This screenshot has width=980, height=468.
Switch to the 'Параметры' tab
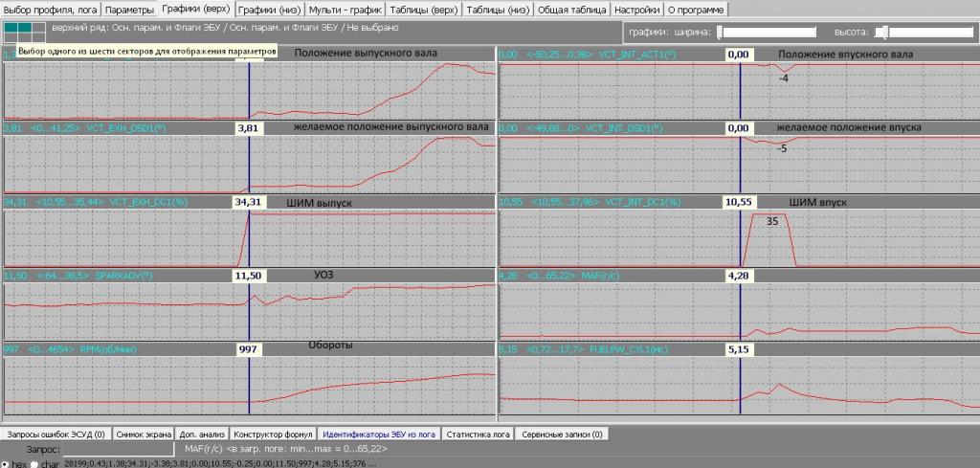129,10
